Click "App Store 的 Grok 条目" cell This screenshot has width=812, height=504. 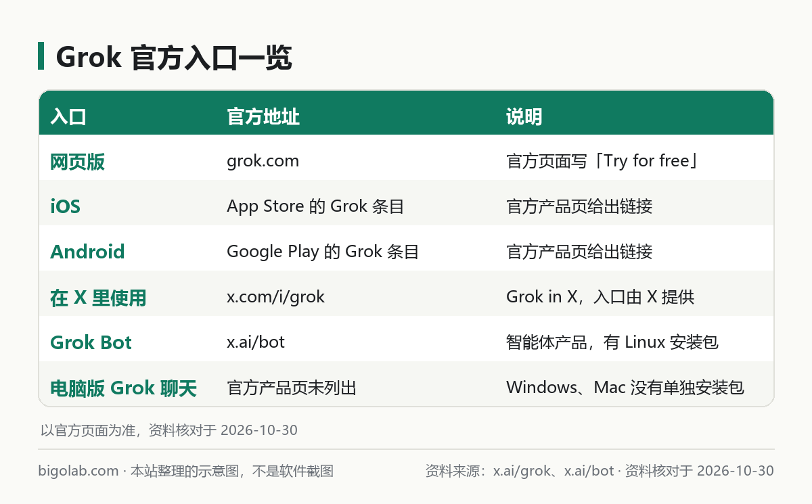tap(315, 206)
